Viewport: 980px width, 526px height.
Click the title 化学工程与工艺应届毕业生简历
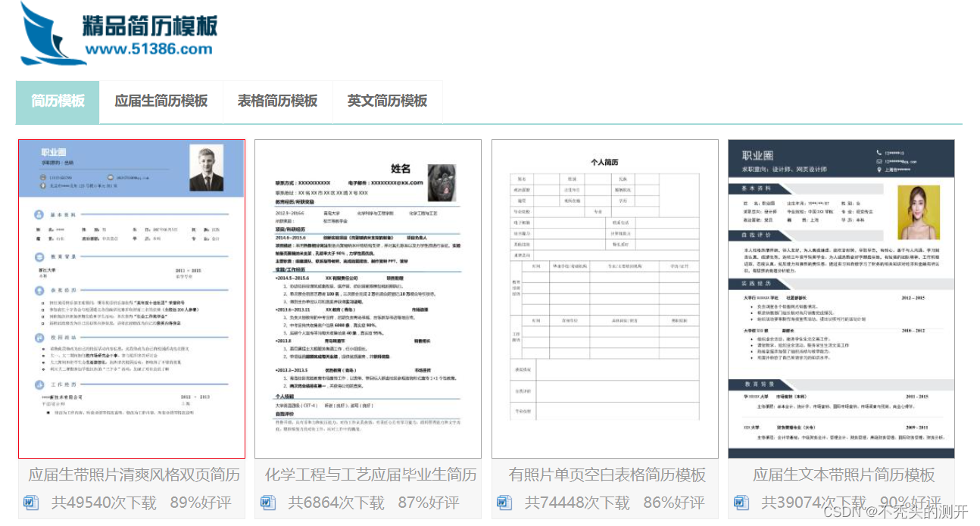(371, 475)
